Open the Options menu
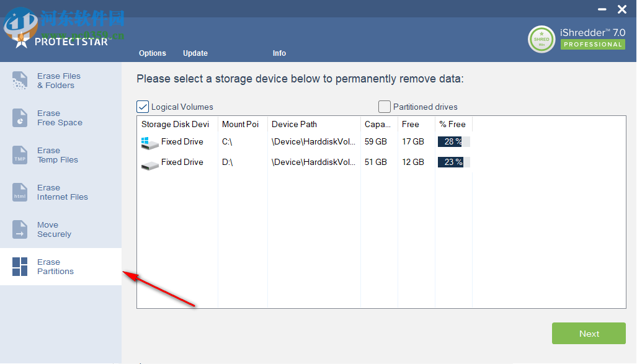This screenshot has height=364, width=637. click(153, 53)
